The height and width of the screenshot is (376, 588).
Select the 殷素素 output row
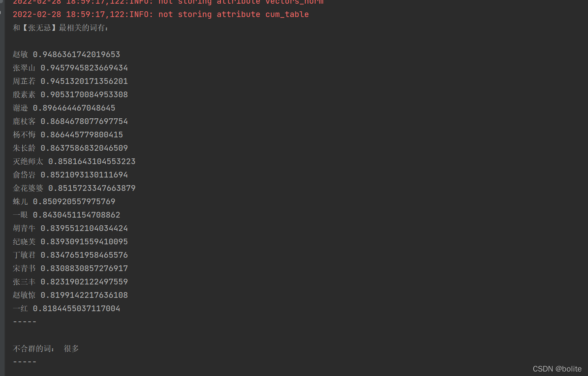(70, 94)
